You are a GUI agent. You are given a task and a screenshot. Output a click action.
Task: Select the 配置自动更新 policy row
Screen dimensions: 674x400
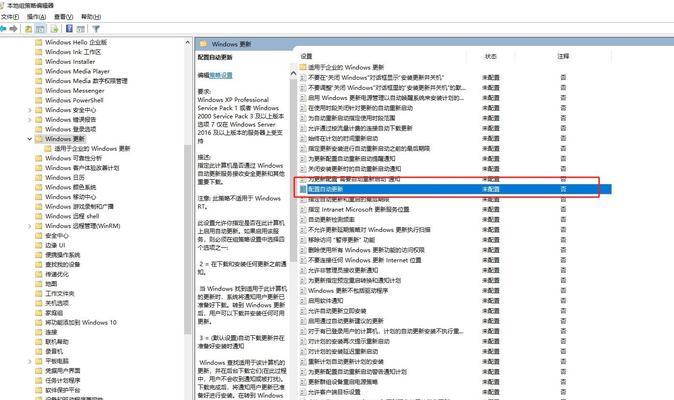[x=456, y=189]
